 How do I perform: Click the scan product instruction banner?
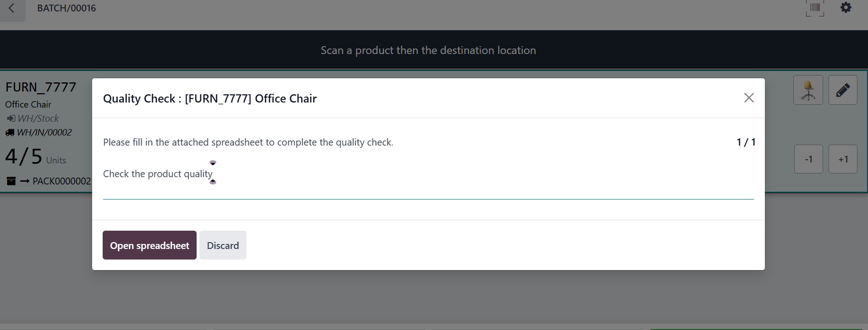428,50
